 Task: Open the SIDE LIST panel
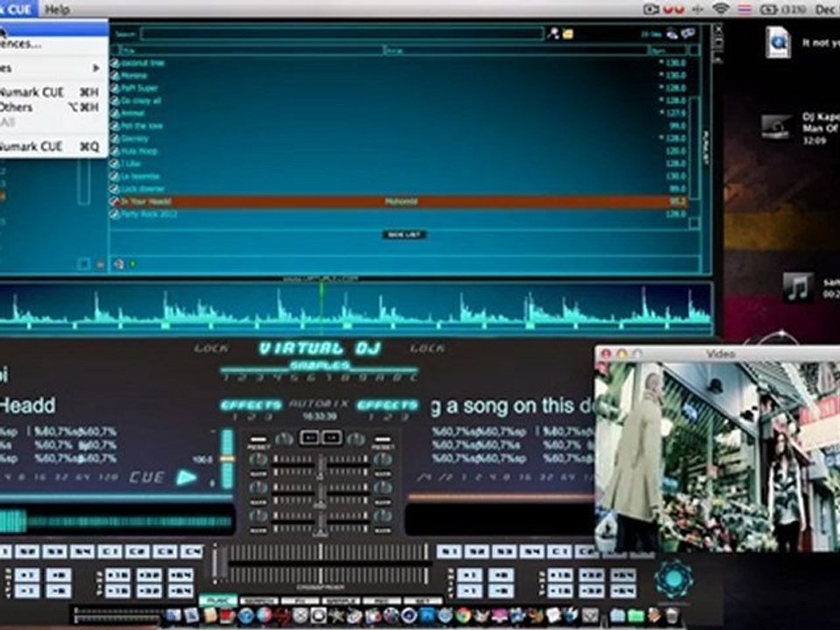point(404,234)
